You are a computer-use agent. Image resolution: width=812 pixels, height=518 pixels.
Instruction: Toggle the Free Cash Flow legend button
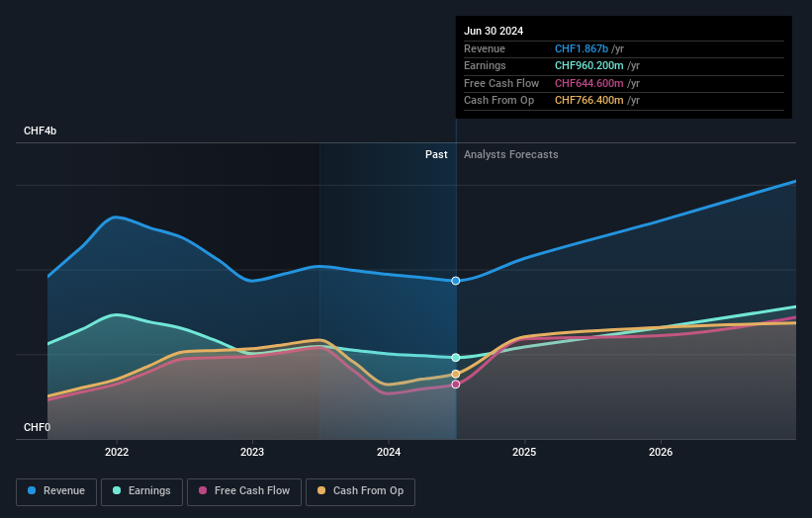click(244, 491)
